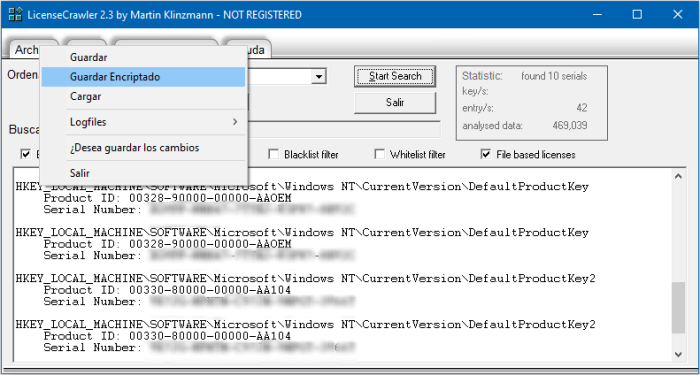Click the results scrollbar down arrow
The image size is (700, 375).
678,355
